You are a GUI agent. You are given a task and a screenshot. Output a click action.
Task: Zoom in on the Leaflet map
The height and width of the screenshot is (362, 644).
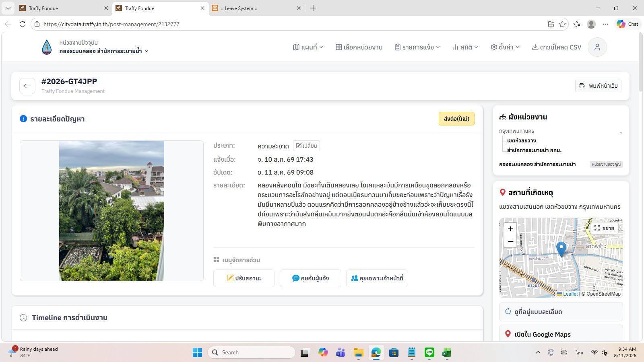(x=510, y=229)
